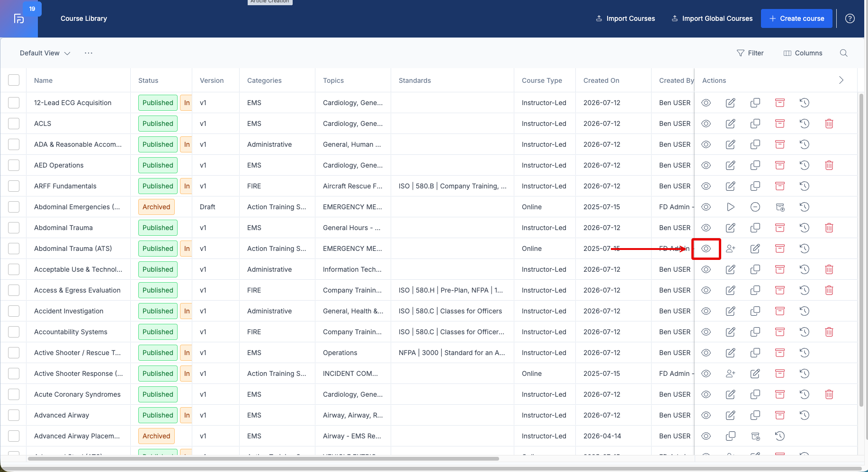The height and width of the screenshot is (472, 868).
Task: Duplicate the 12-Lead ECG Acquisition course
Action: click(x=755, y=103)
